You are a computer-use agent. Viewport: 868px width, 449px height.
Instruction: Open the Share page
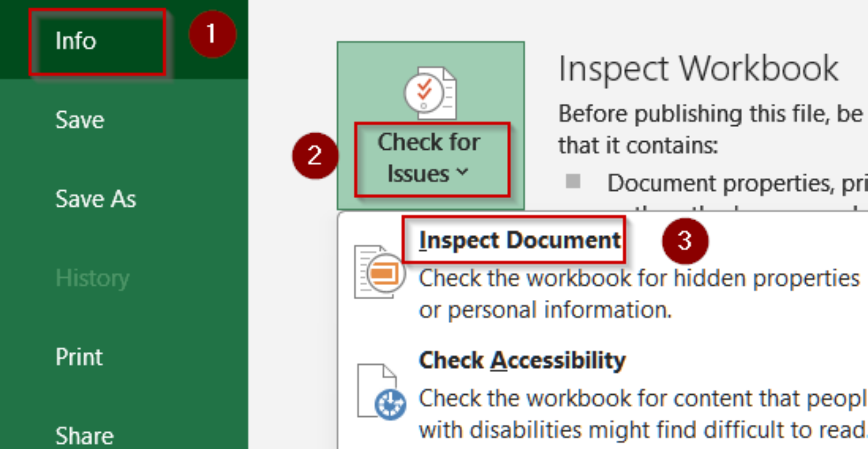tap(84, 435)
